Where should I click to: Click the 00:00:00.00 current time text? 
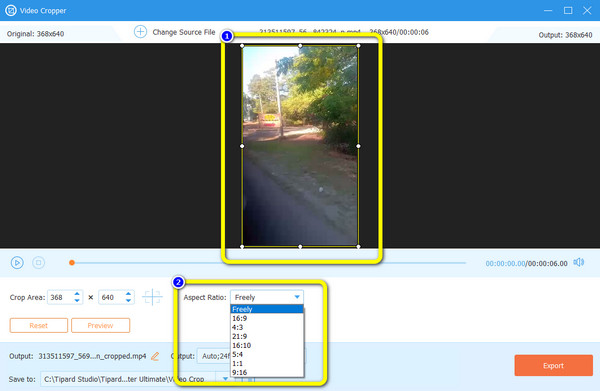click(505, 264)
